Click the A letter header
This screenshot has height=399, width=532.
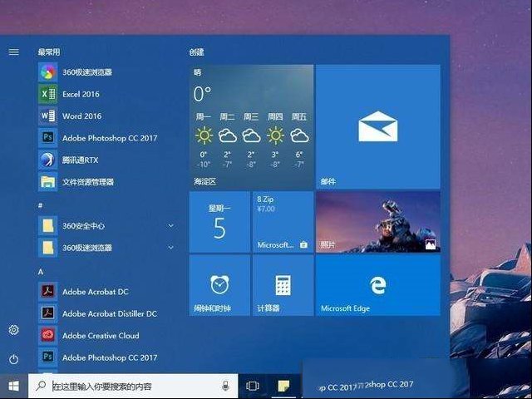click(41, 272)
